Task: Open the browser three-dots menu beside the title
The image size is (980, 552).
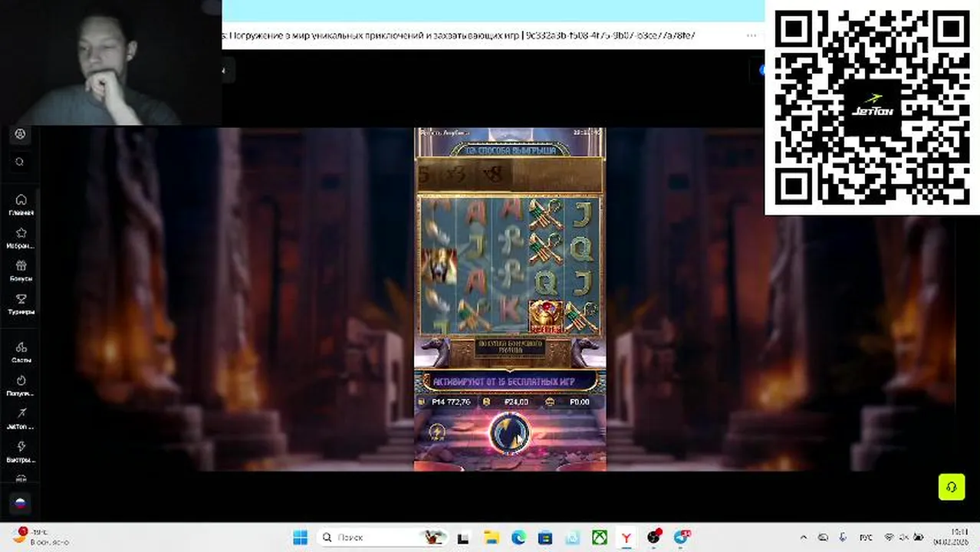Action: click(751, 36)
